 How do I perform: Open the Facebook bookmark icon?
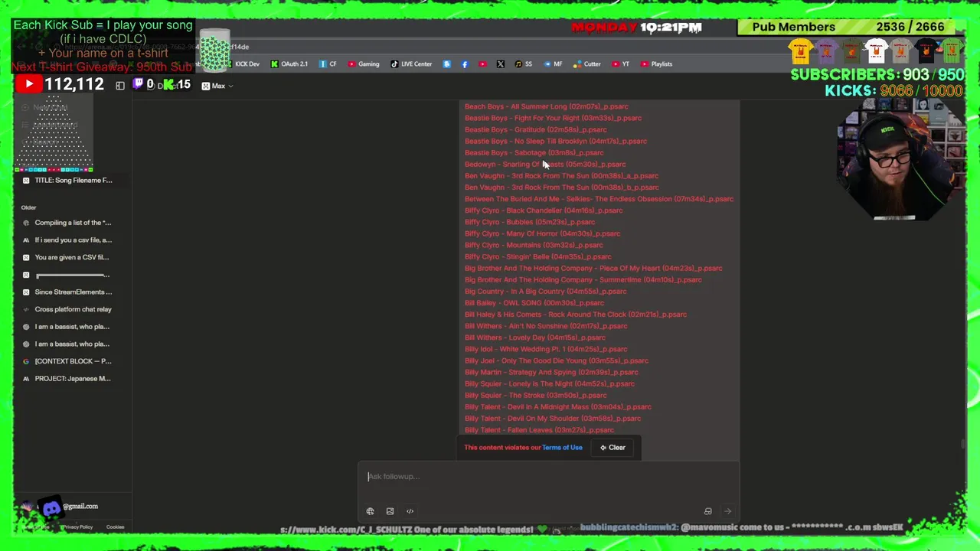[x=465, y=64]
